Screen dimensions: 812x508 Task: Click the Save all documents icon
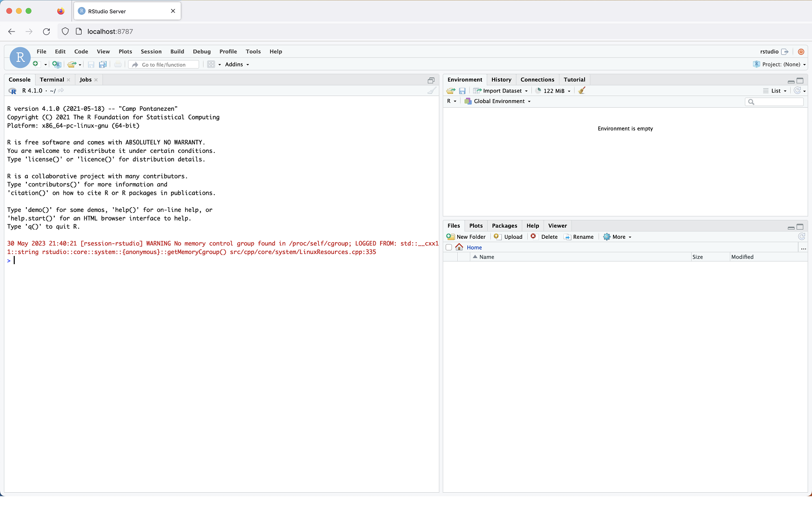point(103,65)
